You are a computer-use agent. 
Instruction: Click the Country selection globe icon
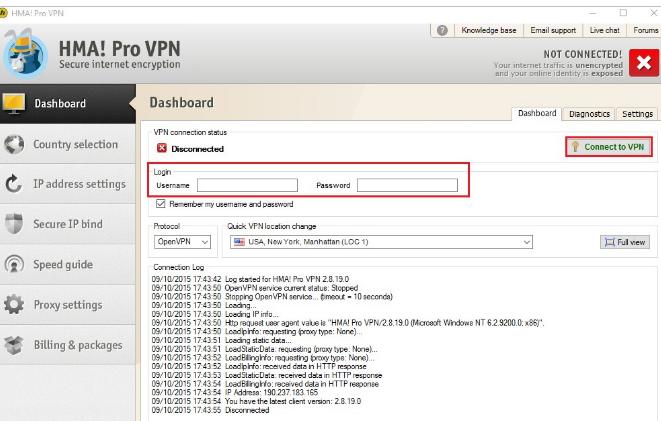14,144
